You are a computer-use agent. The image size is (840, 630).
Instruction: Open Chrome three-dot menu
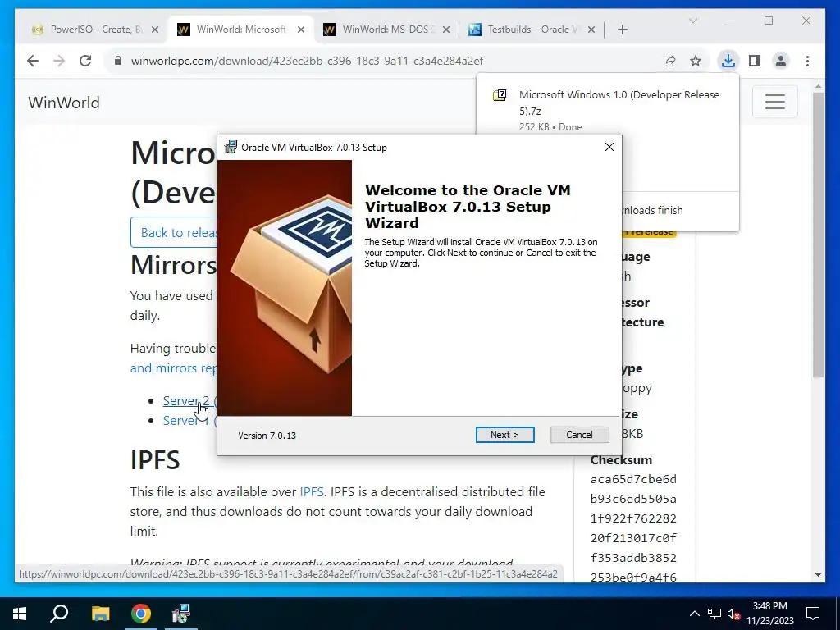[807, 61]
